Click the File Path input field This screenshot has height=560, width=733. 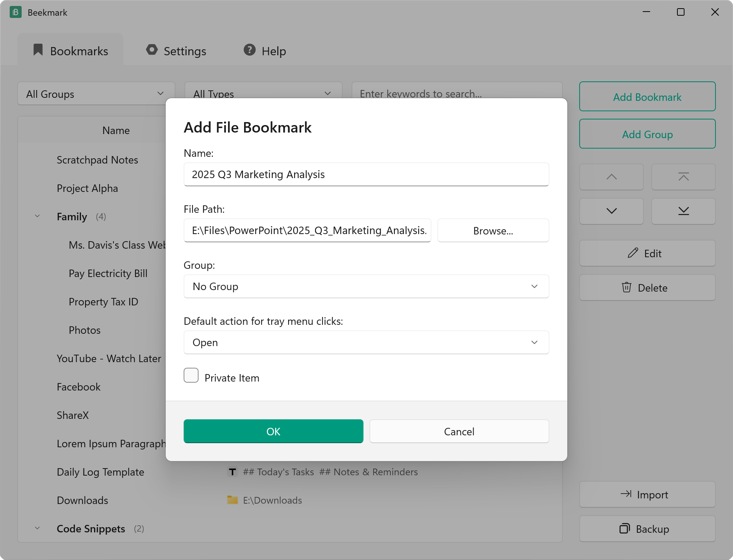coord(307,230)
